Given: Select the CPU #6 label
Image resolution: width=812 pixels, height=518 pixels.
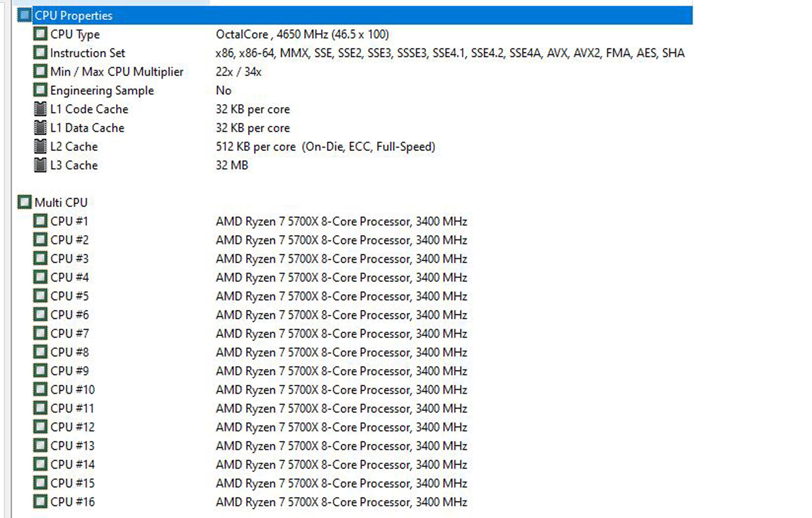Looking at the screenshot, I should pyautogui.click(x=69, y=315).
